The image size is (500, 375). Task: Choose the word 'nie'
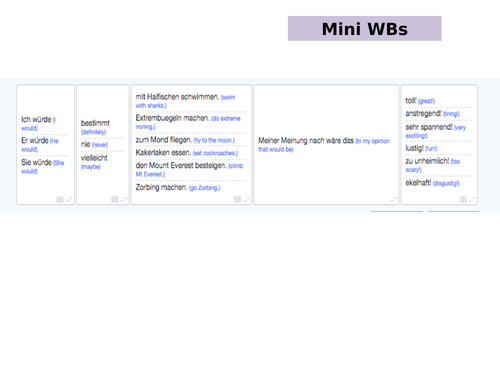click(x=86, y=144)
